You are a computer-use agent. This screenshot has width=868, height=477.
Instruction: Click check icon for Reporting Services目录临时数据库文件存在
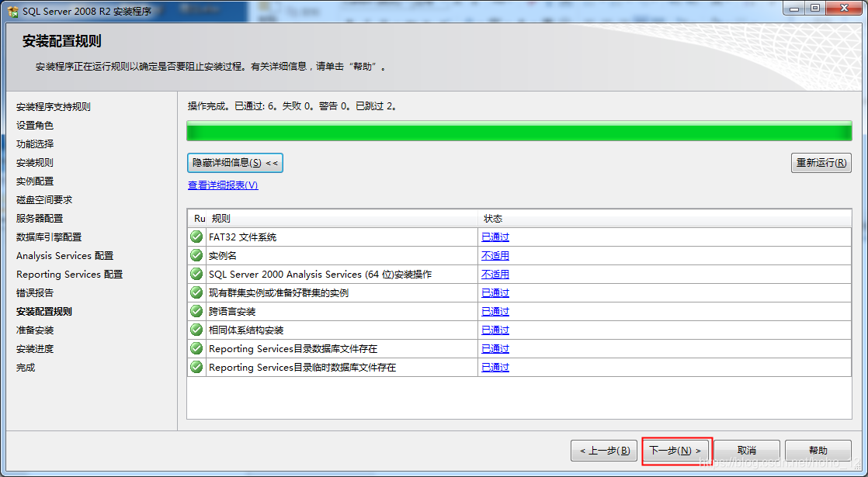point(196,367)
